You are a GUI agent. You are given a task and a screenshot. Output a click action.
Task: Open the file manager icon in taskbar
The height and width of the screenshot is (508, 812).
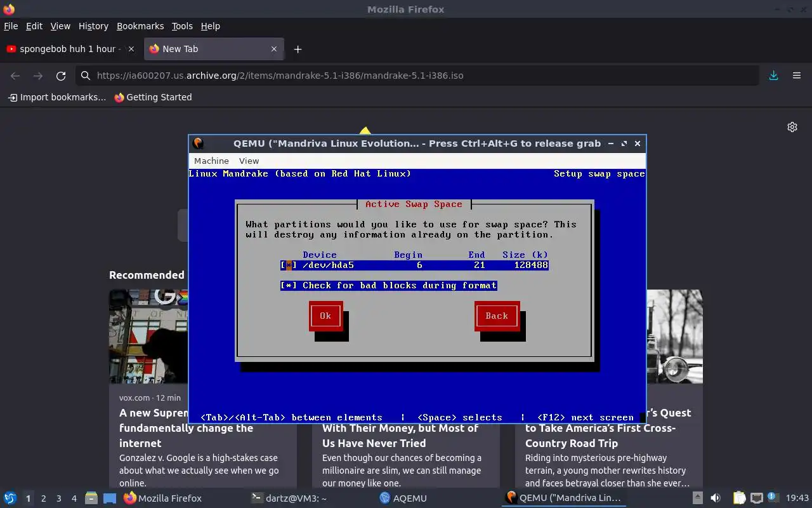pyautogui.click(x=91, y=498)
